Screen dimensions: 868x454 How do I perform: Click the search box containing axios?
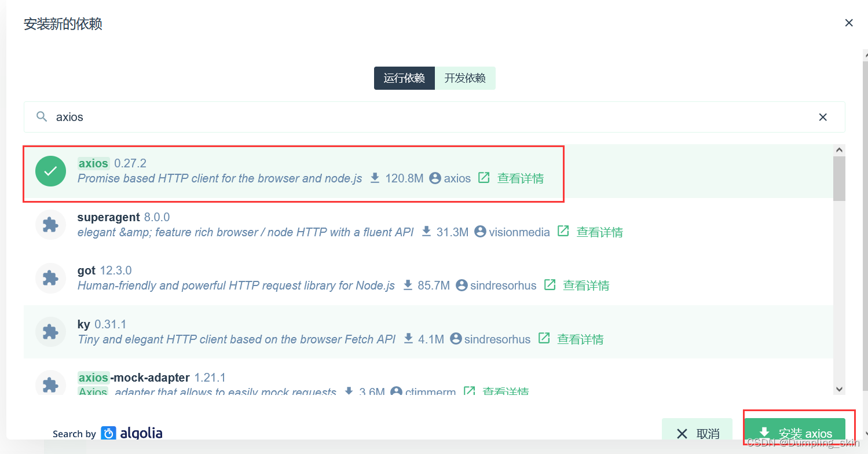[x=434, y=117]
